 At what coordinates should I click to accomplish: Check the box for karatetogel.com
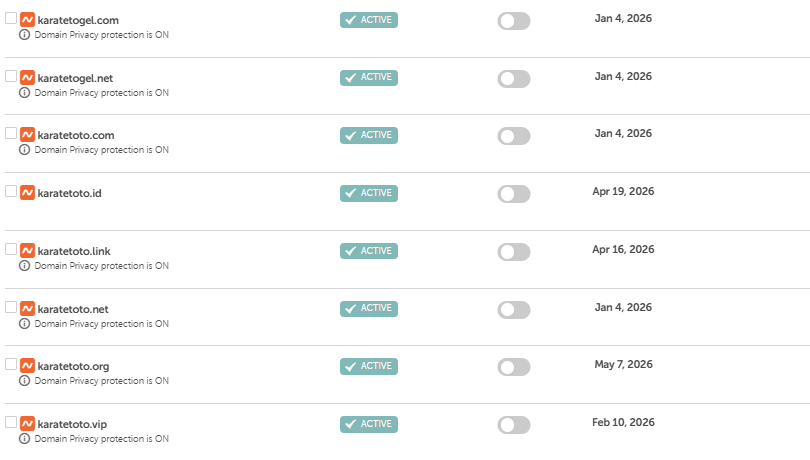pos(11,18)
